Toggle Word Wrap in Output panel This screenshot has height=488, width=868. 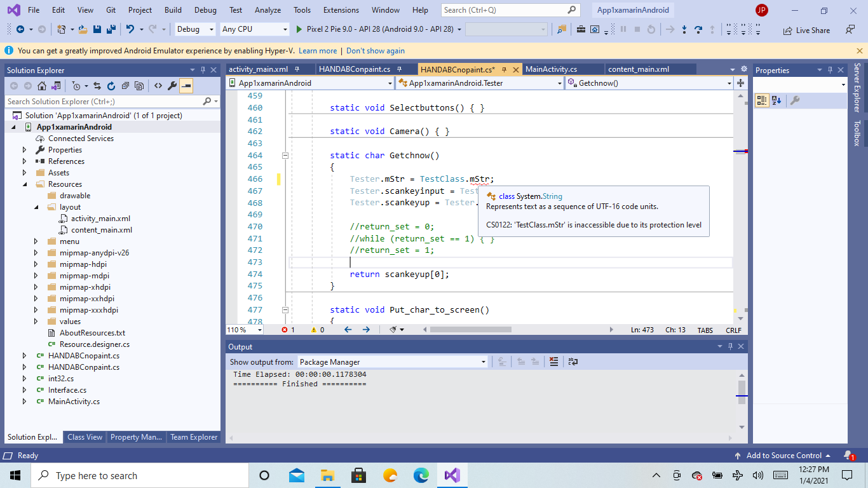[573, 362]
